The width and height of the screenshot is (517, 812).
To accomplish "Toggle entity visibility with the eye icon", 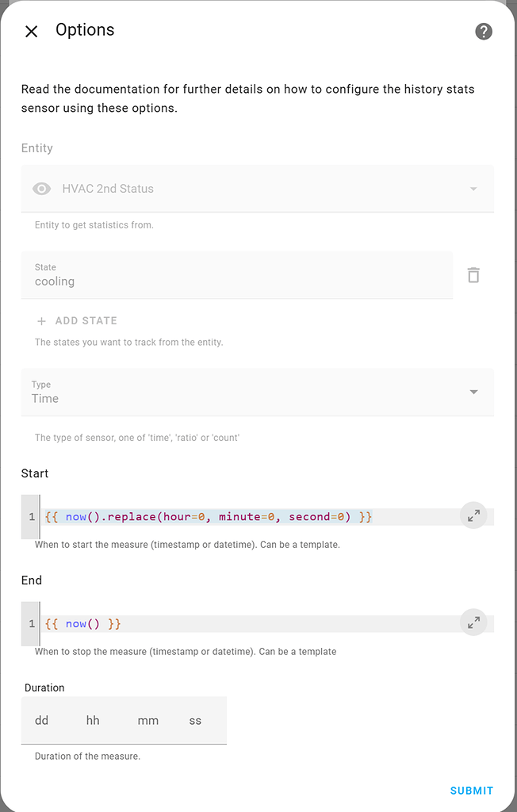I will 41,189.
